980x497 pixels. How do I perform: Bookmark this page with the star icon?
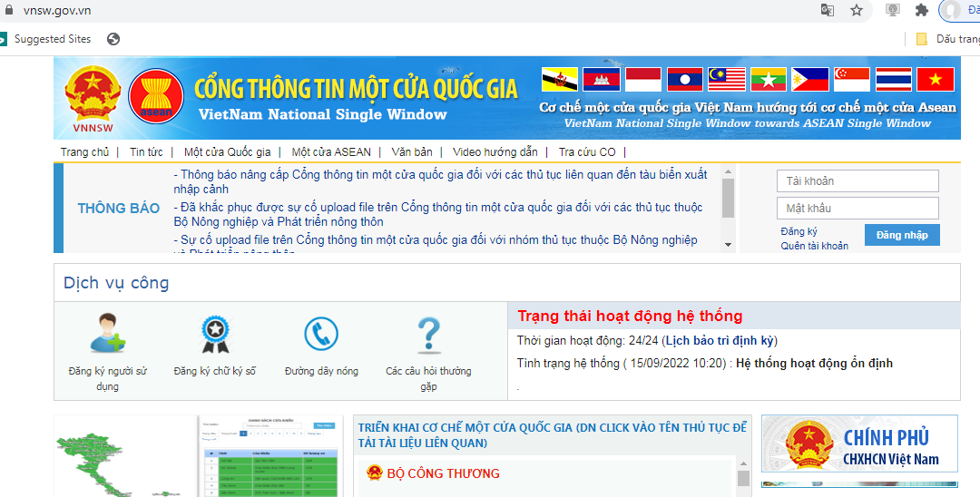click(857, 10)
